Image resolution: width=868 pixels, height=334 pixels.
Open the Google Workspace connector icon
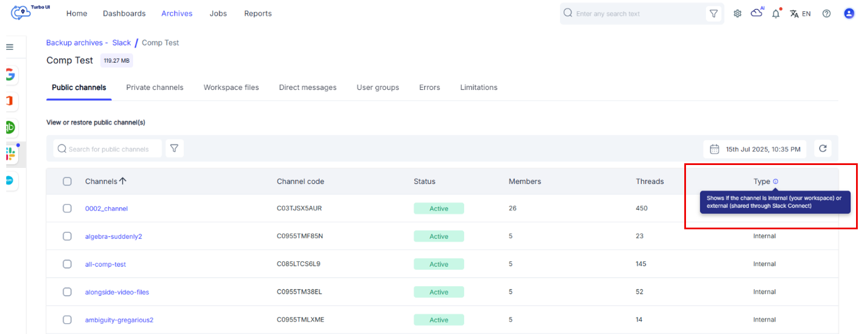click(10, 75)
